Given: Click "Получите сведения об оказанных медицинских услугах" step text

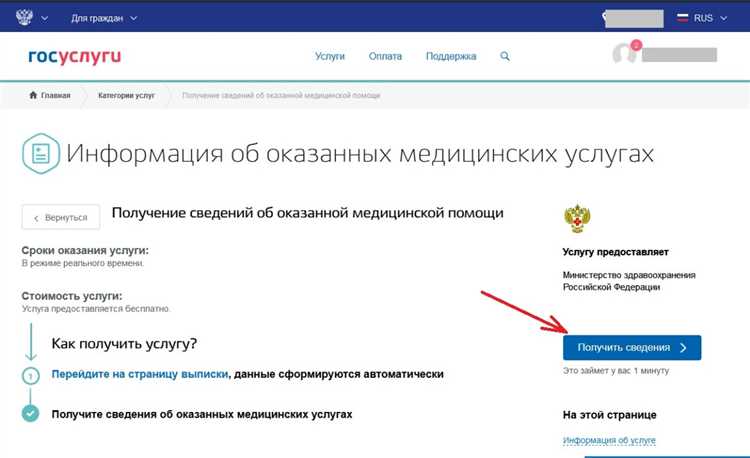Looking at the screenshot, I should (x=202, y=414).
